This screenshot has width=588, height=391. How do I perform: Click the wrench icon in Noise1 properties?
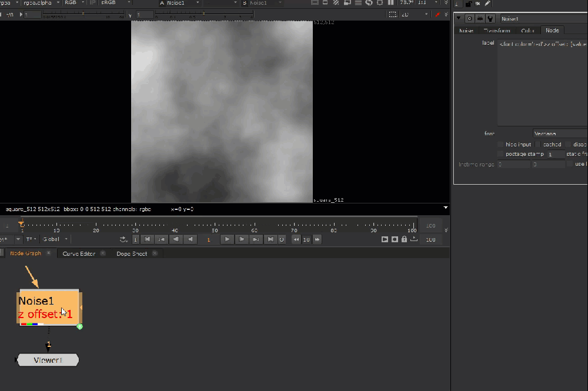click(x=490, y=19)
